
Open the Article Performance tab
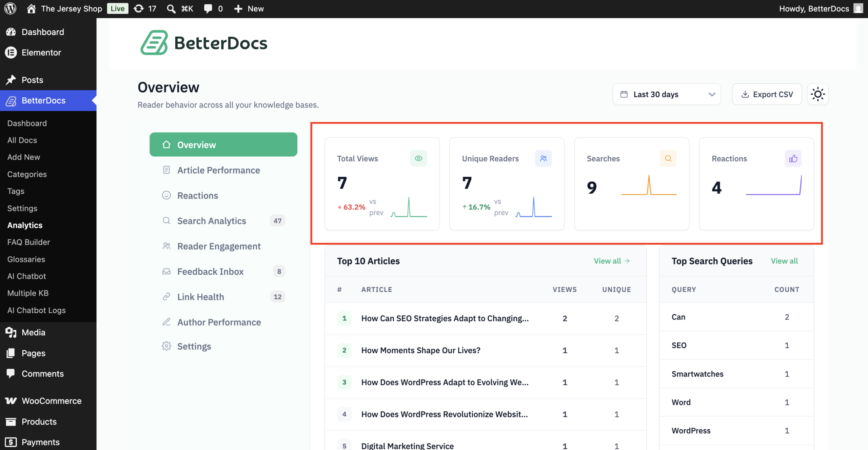223,170
